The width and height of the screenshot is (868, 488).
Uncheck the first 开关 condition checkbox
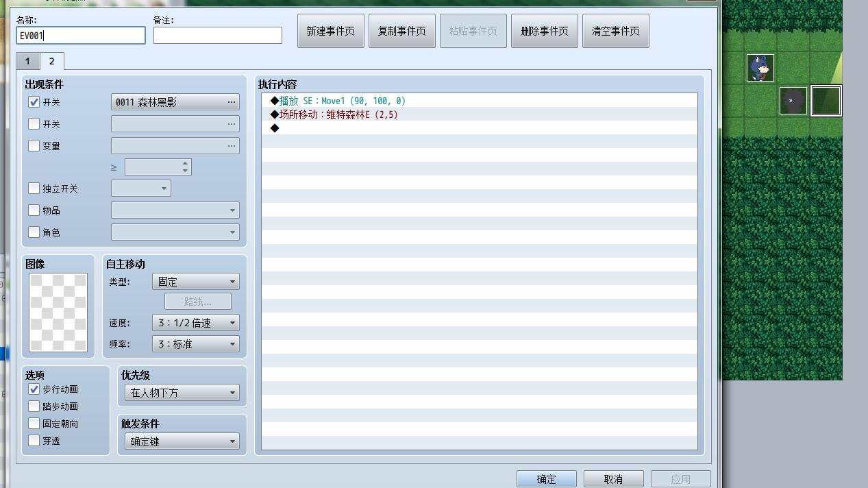click(34, 102)
